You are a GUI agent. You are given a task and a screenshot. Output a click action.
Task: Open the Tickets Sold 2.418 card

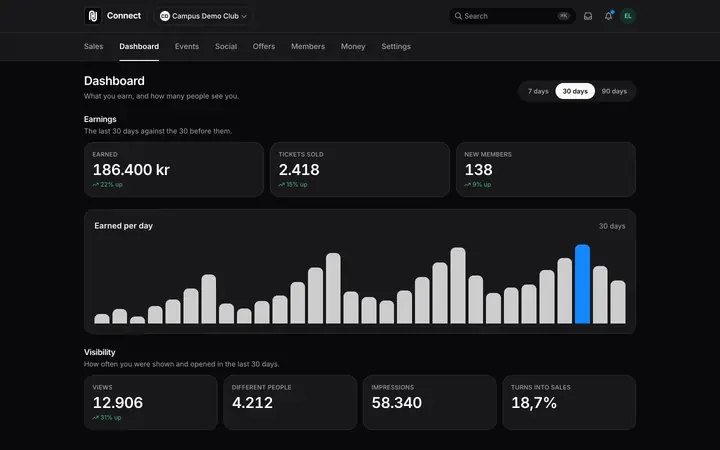pos(360,169)
